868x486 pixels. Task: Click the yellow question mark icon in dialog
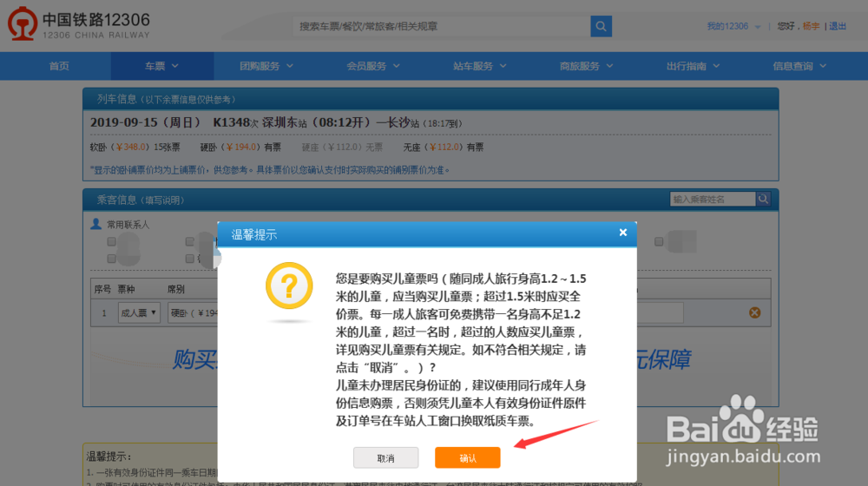[289, 286]
